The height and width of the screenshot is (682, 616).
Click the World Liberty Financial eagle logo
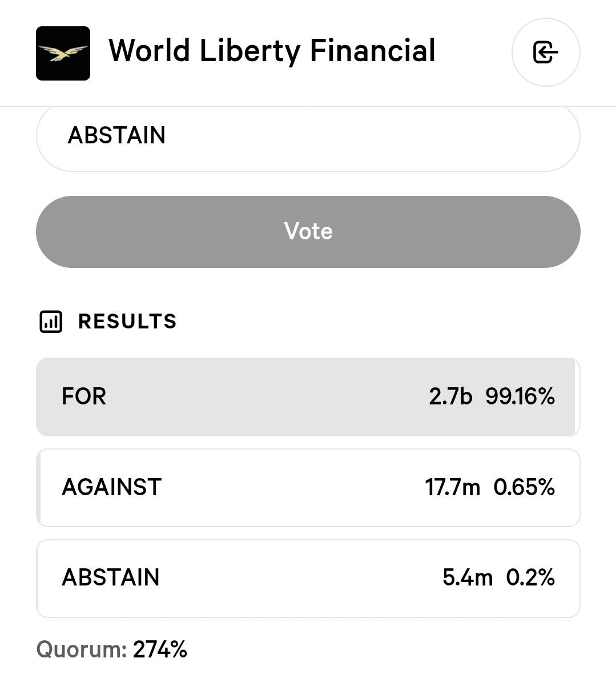[x=63, y=53]
